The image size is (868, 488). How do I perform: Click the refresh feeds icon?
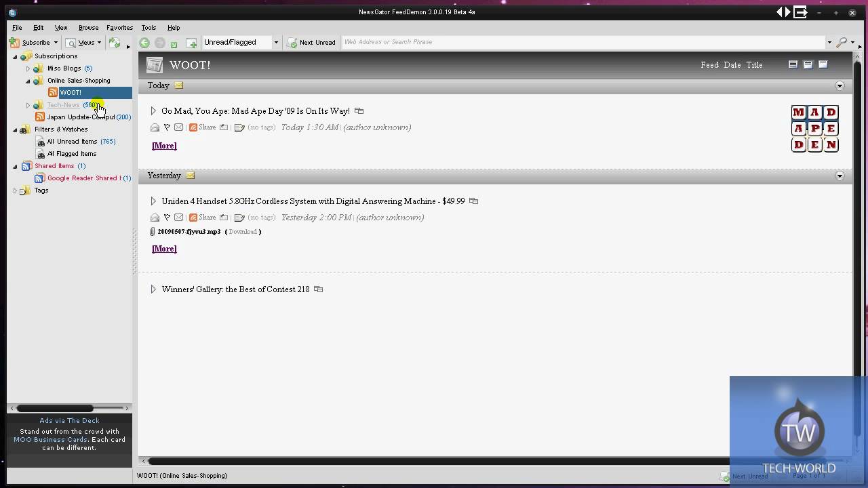(115, 42)
